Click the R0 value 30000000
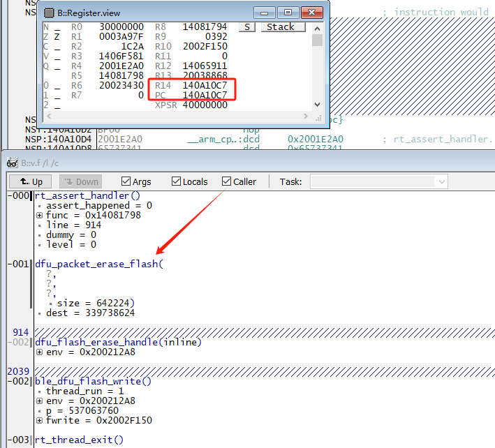 pyautogui.click(x=121, y=27)
